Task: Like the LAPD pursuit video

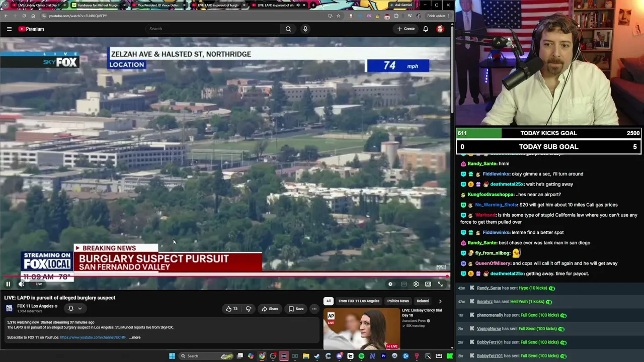Action: [232, 309]
